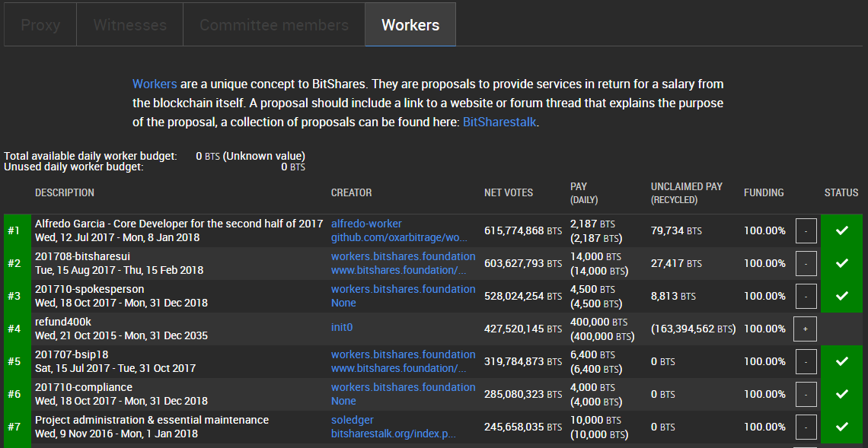Click 'Total available daily worker budget' label
Viewport: 868px width, 448px height.
(91, 156)
